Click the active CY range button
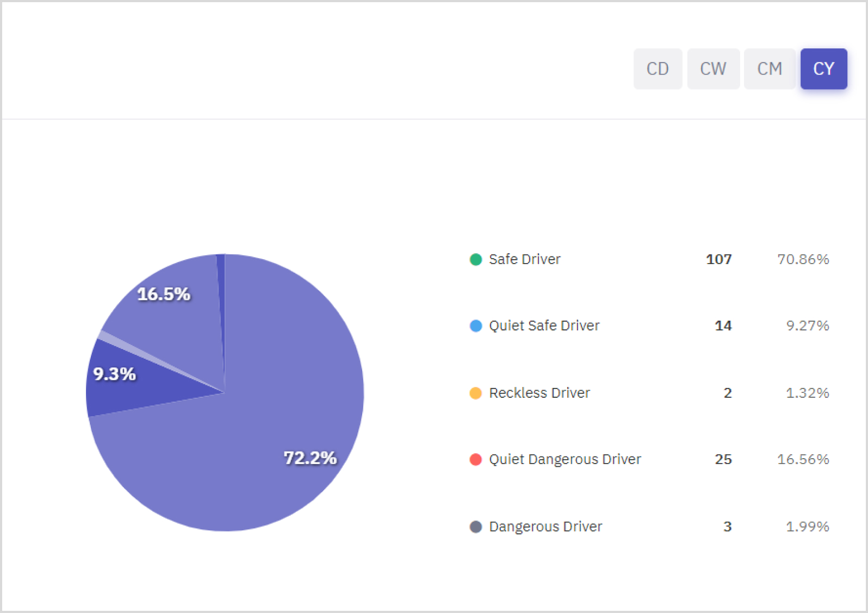This screenshot has width=868, height=613. 823,69
